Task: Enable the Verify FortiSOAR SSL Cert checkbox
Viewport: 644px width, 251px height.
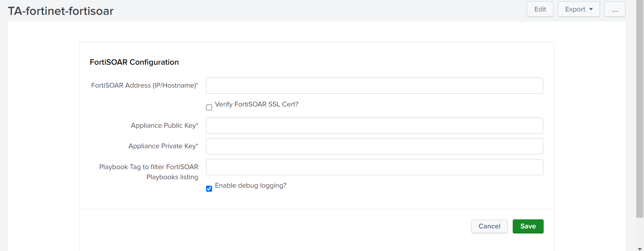Action: [x=209, y=107]
